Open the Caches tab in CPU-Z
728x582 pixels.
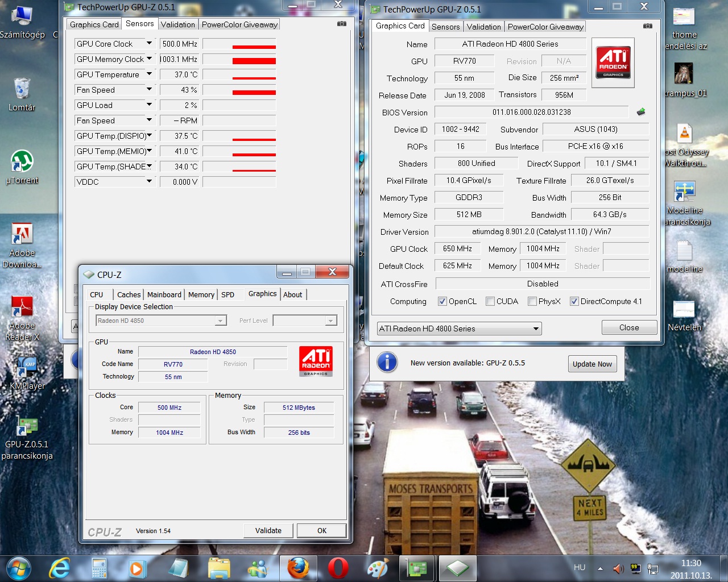coord(129,294)
